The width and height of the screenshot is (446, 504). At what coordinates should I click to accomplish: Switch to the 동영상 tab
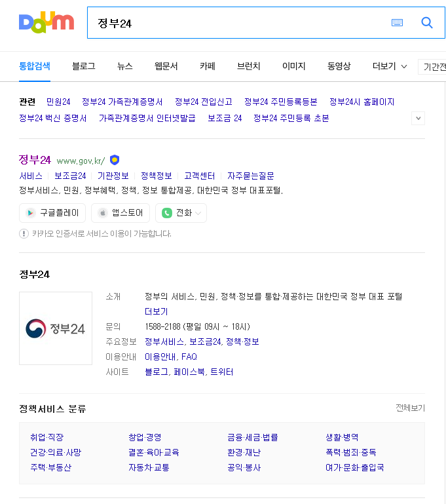(339, 66)
